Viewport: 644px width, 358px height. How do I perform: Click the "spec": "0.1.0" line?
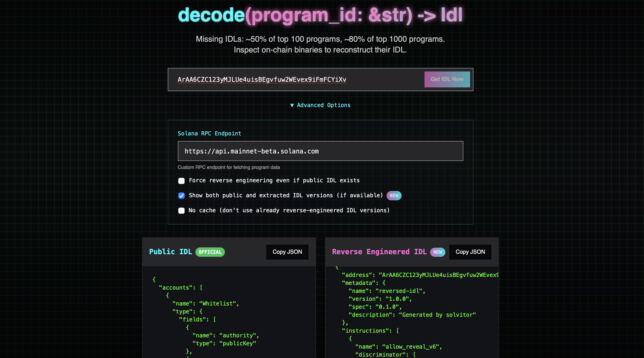(375, 307)
